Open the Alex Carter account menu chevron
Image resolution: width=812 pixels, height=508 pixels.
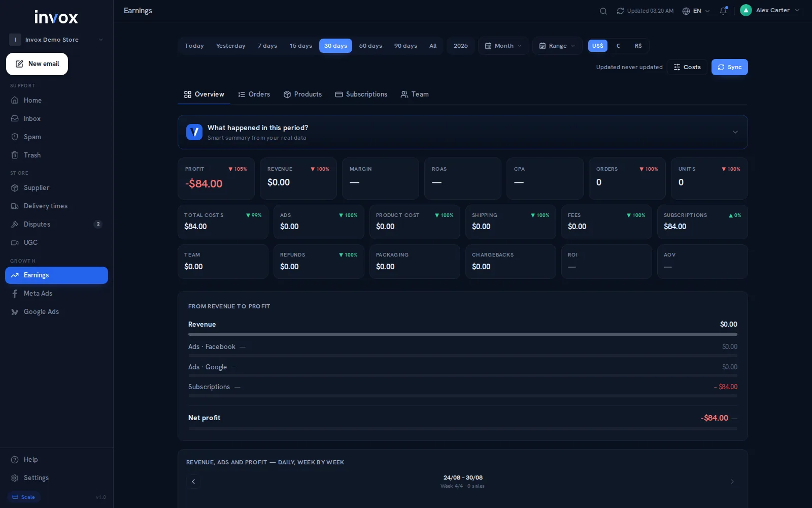point(797,10)
